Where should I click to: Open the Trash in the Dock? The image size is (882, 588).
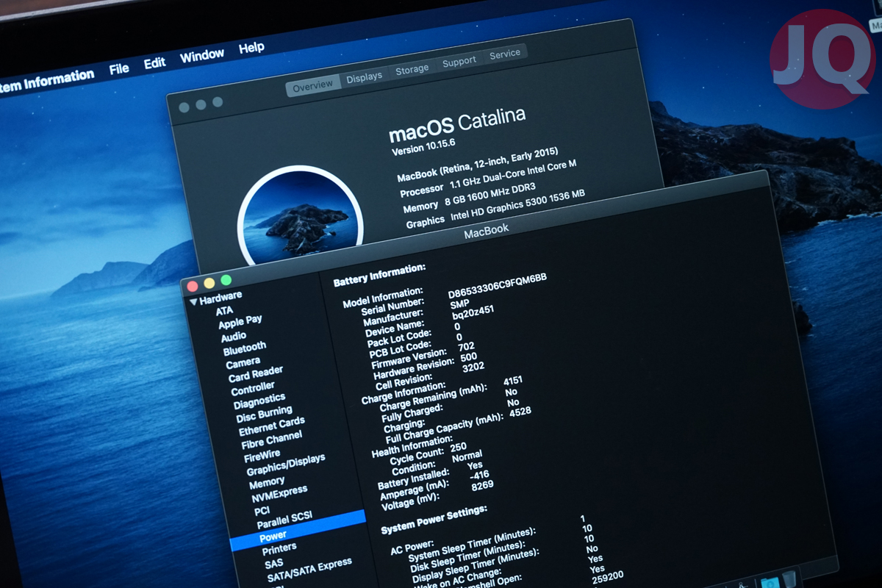[789, 578]
